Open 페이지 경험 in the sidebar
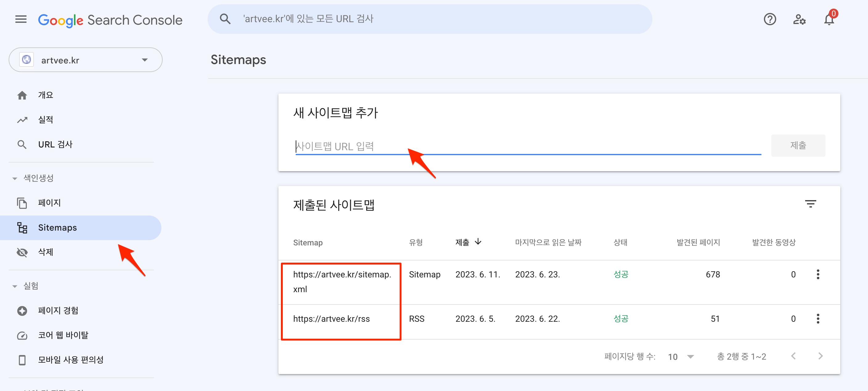The height and width of the screenshot is (391, 868). point(58,311)
